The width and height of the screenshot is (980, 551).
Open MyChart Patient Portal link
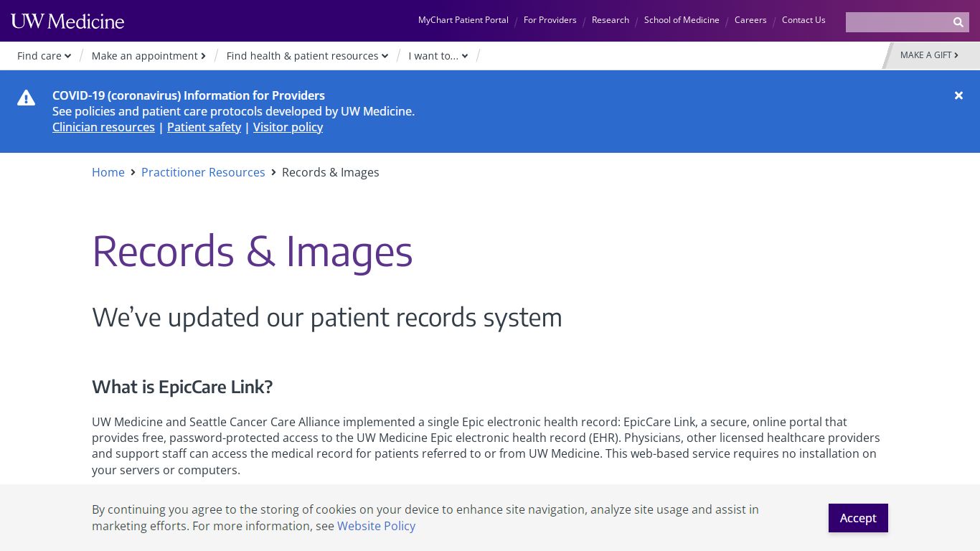pos(463,20)
